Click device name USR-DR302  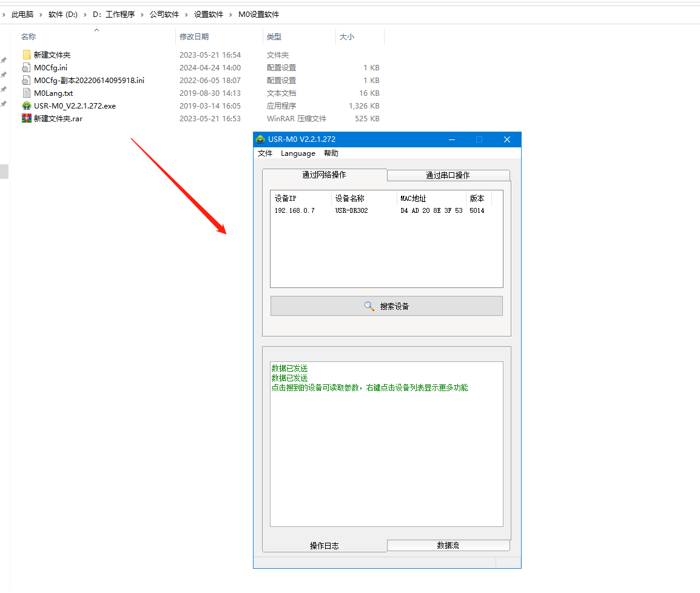[x=351, y=210]
